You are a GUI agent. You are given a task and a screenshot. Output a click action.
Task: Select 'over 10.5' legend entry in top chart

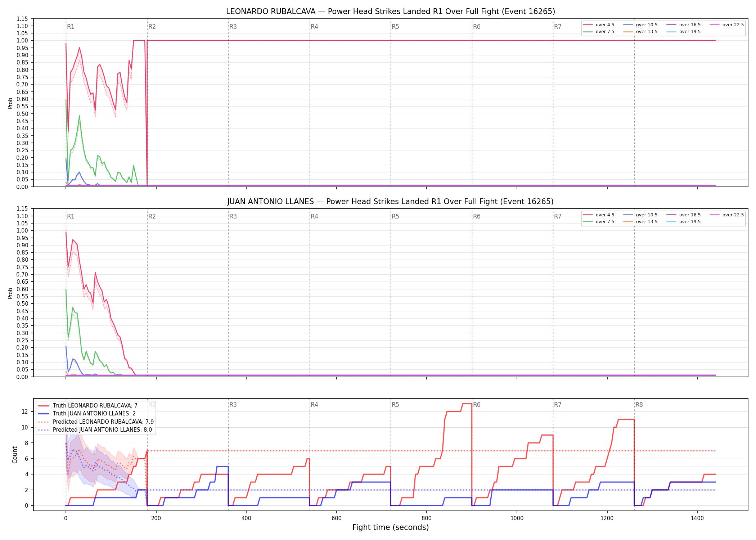(640, 25)
